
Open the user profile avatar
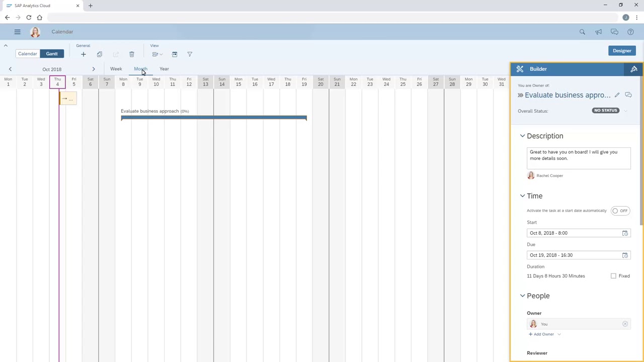click(x=35, y=32)
